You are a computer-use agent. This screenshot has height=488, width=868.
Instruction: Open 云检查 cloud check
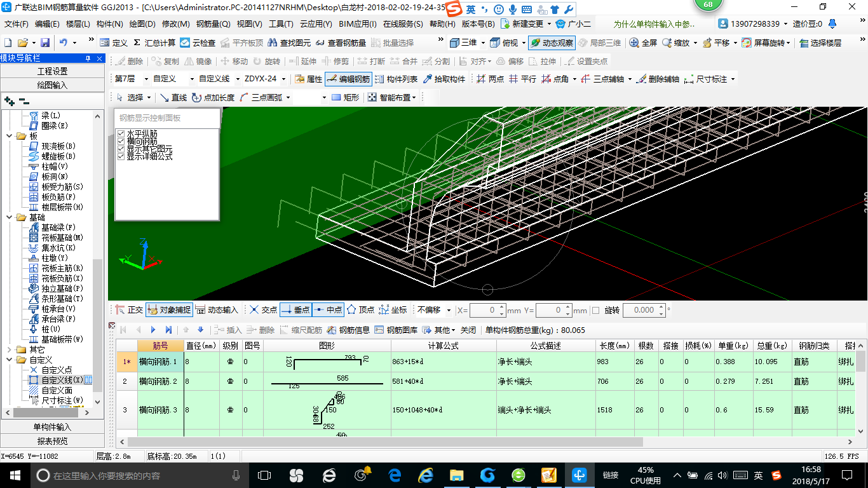(198, 43)
